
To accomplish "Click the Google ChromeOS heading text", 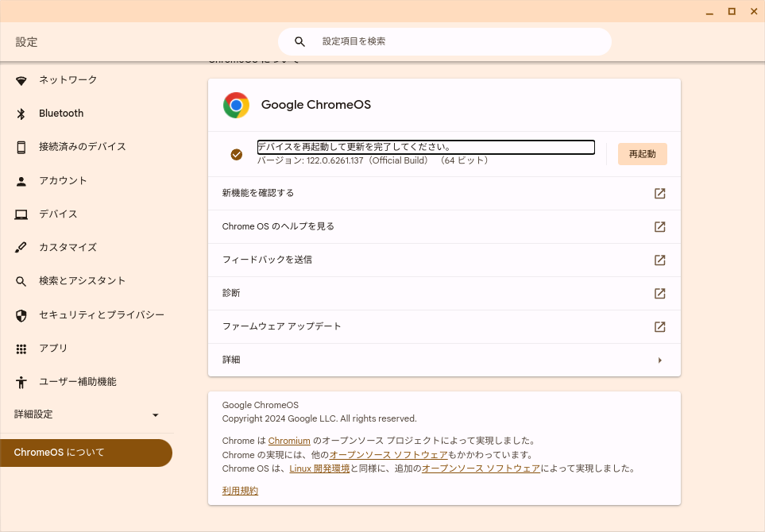I will pyautogui.click(x=316, y=105).
